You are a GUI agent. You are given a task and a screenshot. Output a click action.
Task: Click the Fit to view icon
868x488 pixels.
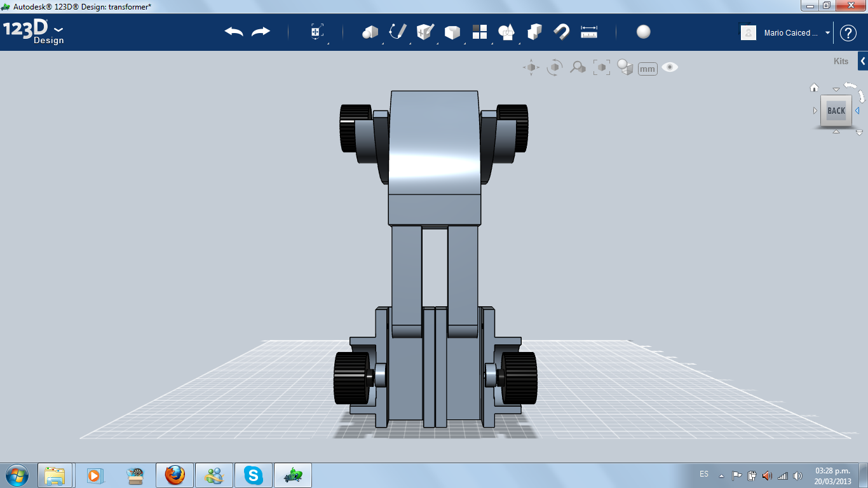(601, 67)
